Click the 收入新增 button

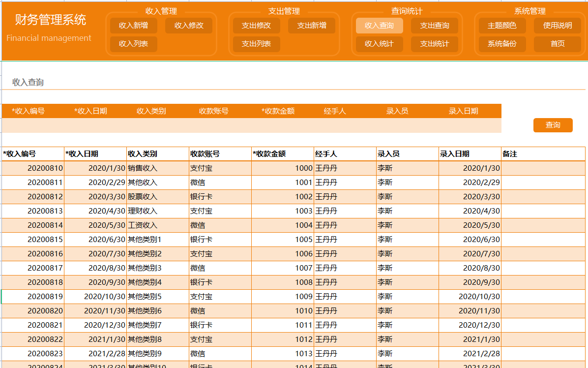(133, 26)
